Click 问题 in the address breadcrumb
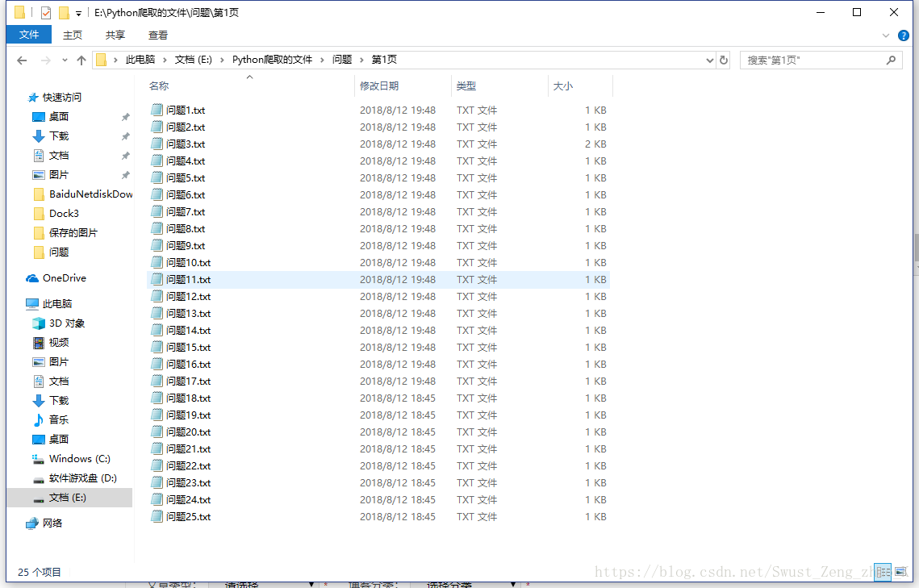This screenshot has height=588, width=919. 342,60
